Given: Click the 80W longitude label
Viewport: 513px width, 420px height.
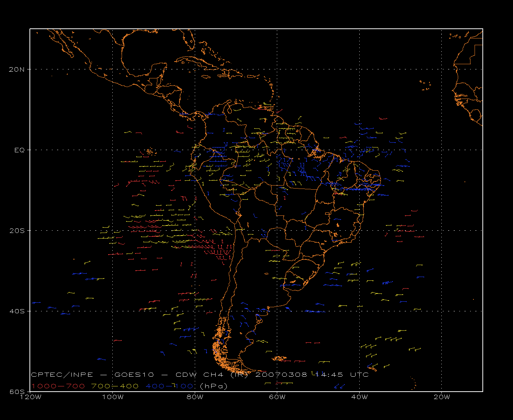Looking at the screenshot, I should click(x=195, y=397).
